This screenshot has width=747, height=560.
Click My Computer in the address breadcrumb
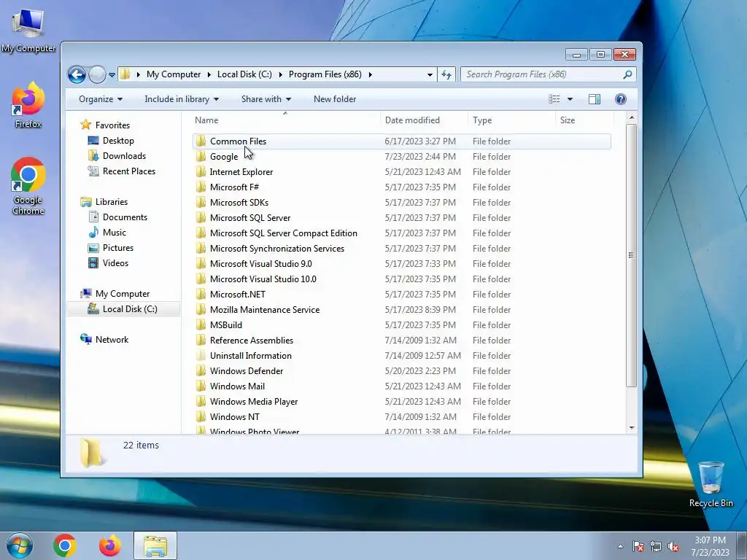coord(174,74)
